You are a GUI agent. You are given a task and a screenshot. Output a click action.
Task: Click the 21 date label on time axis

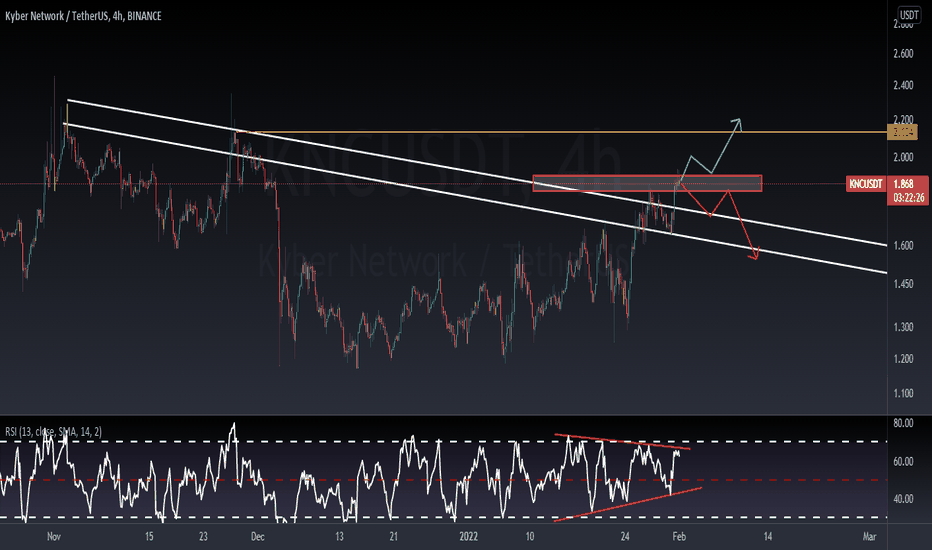pos(393,536)
